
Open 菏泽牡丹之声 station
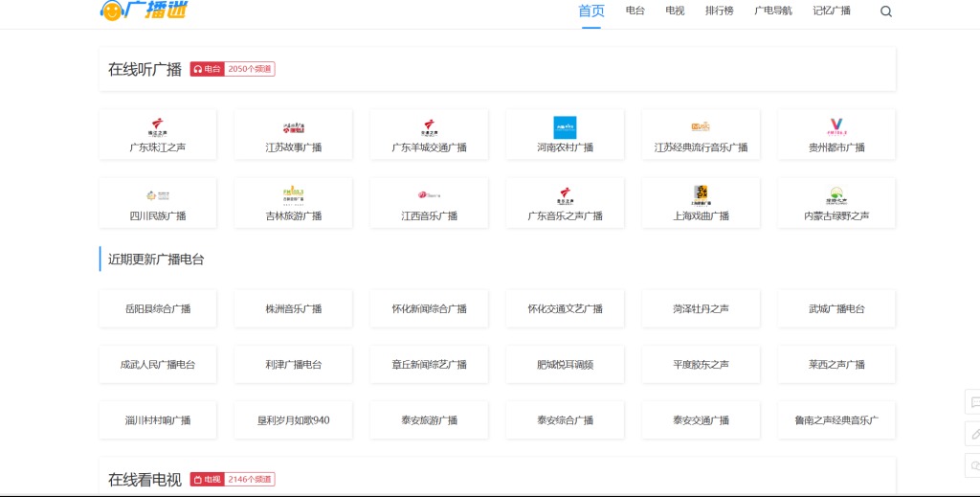click(701, 308)
